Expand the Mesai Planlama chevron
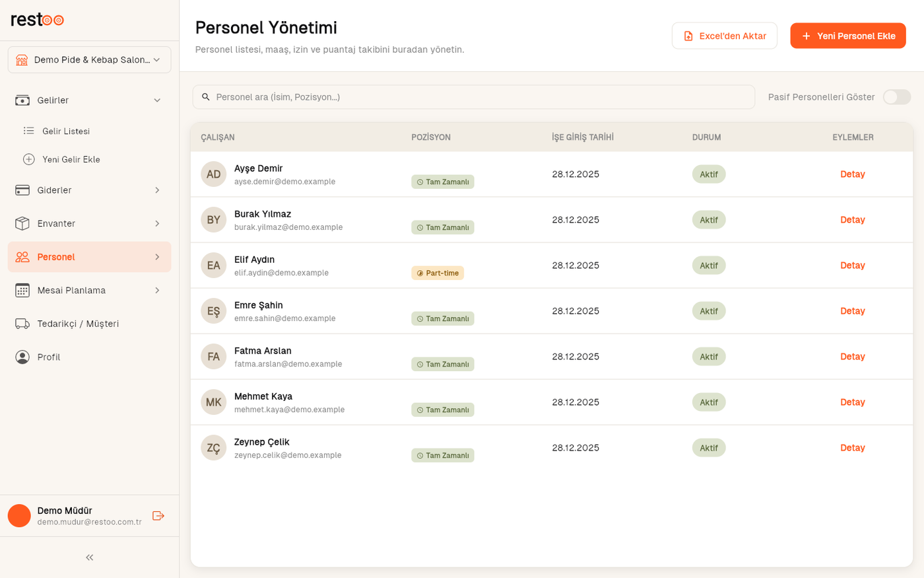Screen dimensions: 924x578 click(157, 291)
